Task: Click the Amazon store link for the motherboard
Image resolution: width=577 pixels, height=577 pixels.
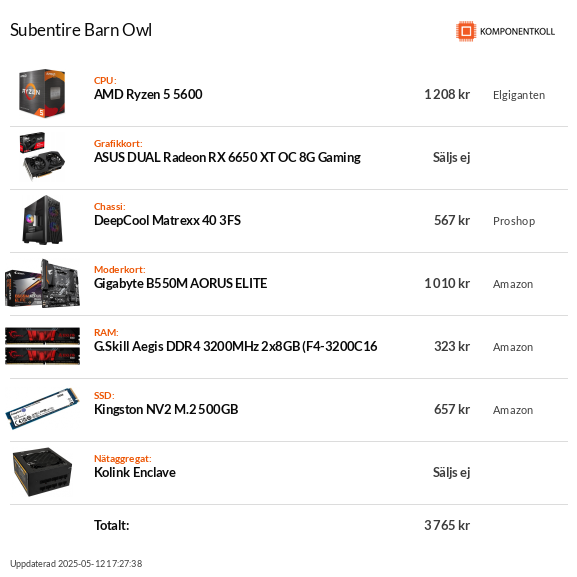Action: point(513,284)
